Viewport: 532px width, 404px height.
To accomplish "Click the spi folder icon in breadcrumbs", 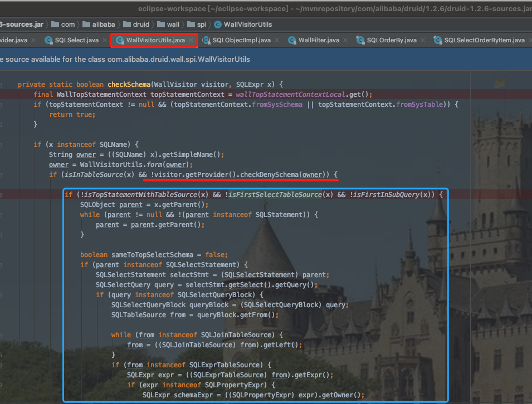I will pyautogui.click(x=191, y=24).
